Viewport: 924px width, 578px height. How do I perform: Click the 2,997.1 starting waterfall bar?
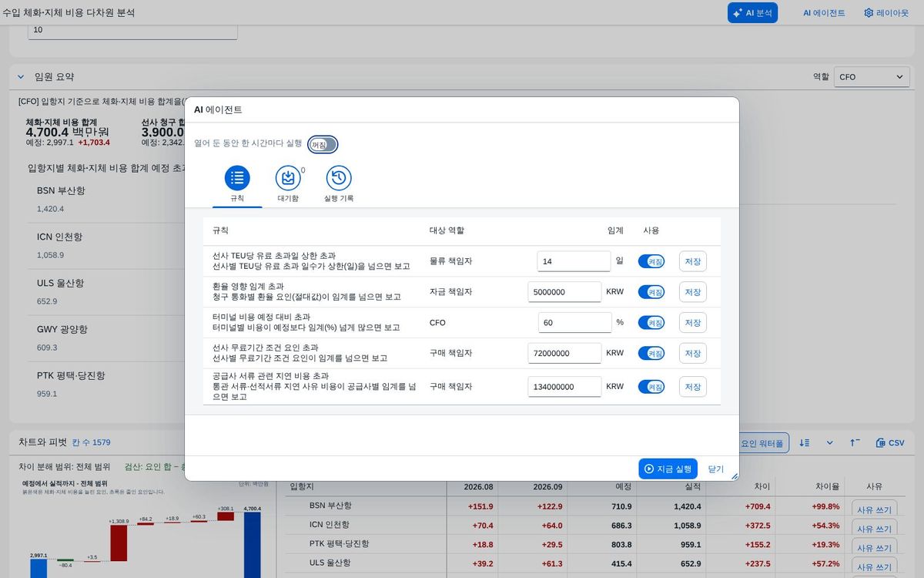pyautogui.click(x=38, y=569)
